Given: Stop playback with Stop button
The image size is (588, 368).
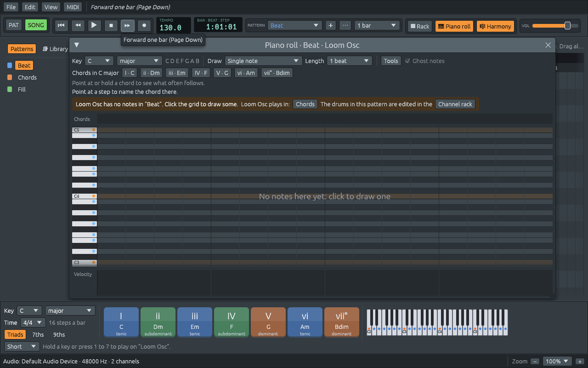Looking at the screenshot, I should [111, 25].
